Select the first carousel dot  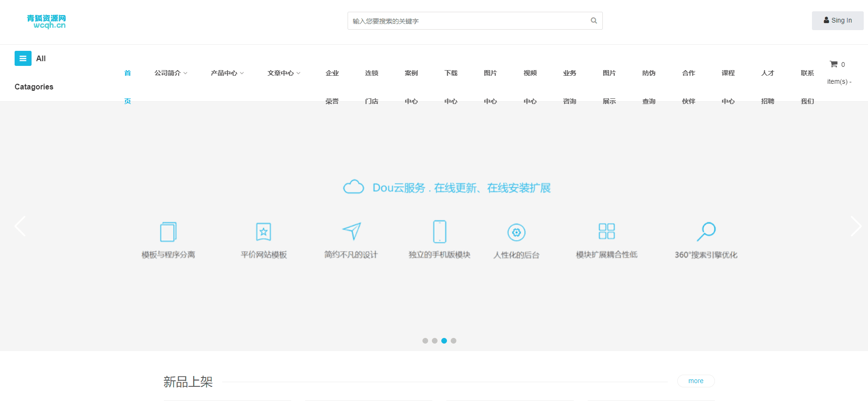pyautogui.click(x=425, y=341)
